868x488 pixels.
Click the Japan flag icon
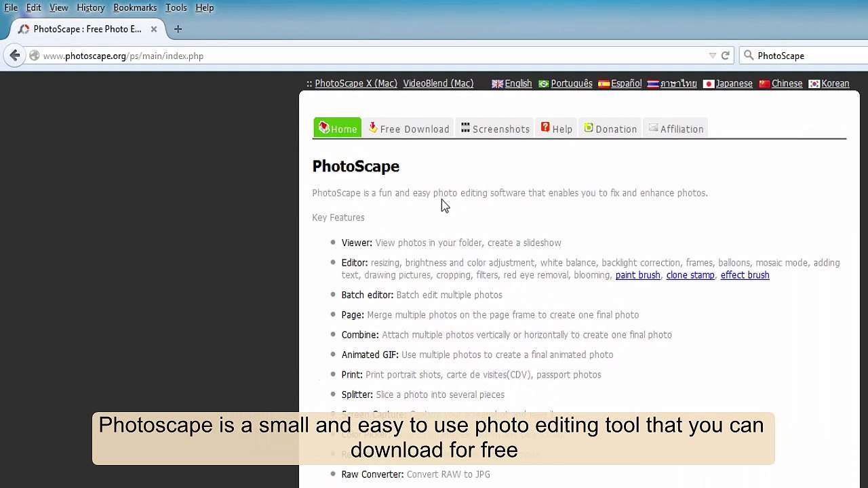pos(708,83)
